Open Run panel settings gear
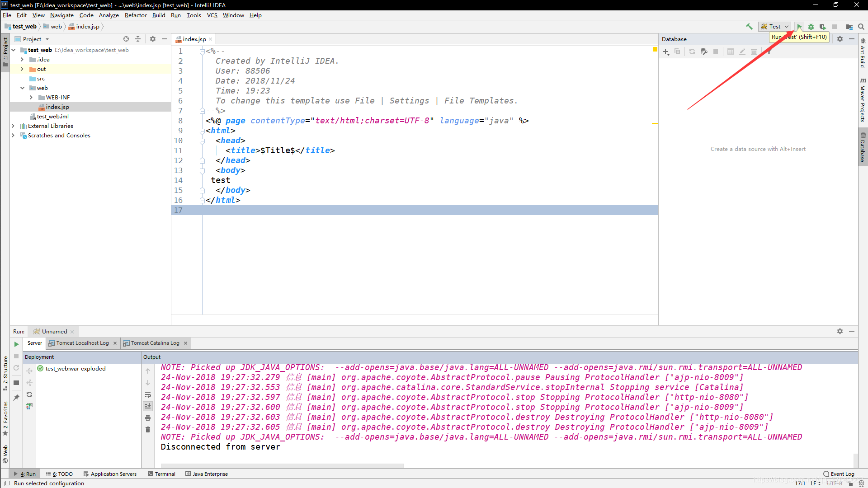The width and height of the screenshot is (868, 488). pos(840,332)
